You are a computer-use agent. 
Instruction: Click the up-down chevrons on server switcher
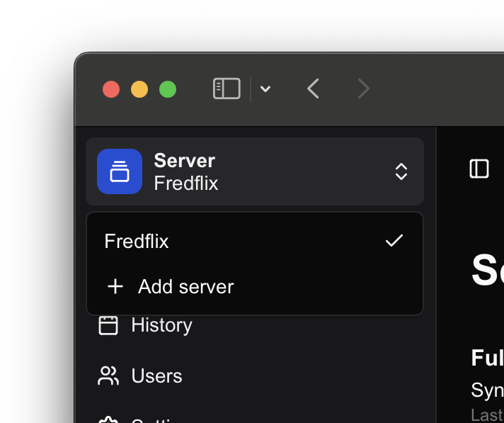401,171
